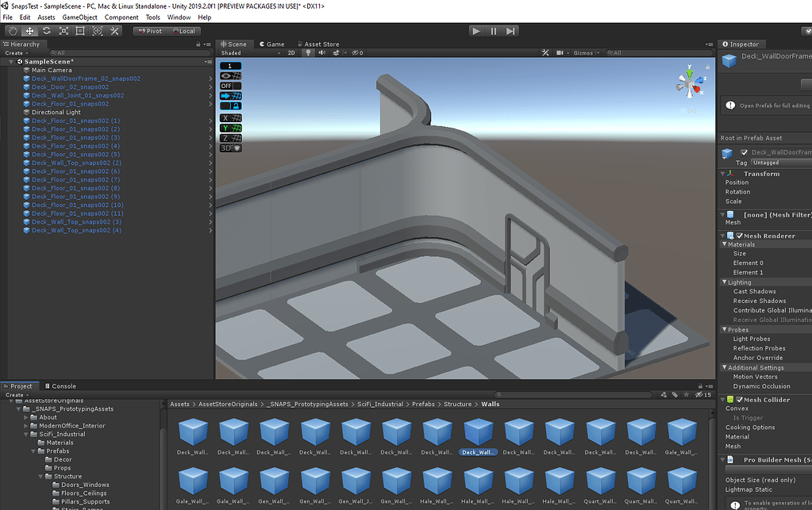Click the Local handle rotation button
812x510 pixels.
tap(183, 31)
